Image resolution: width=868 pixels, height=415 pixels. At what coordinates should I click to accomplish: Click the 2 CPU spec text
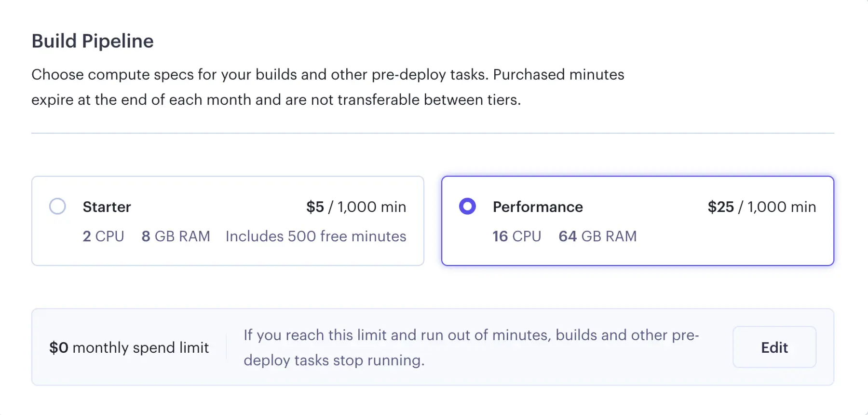click(103, 236)
